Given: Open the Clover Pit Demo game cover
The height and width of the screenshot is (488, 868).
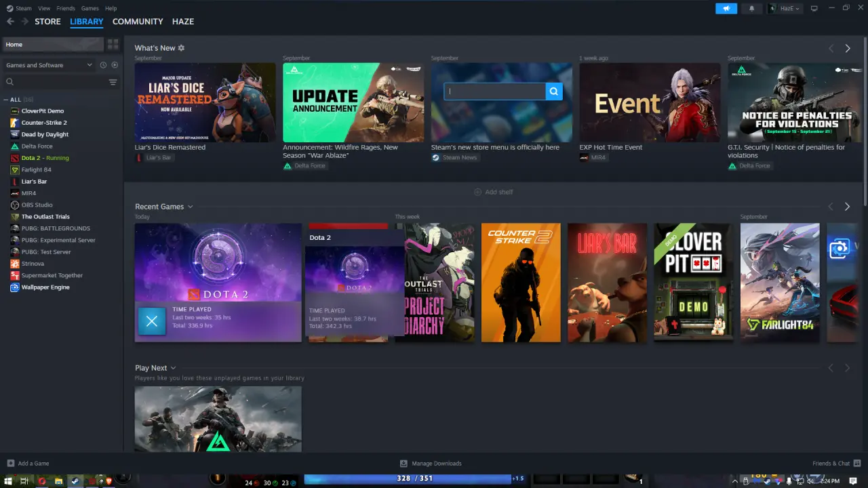Looking at the screenshot, I should 694,283.
